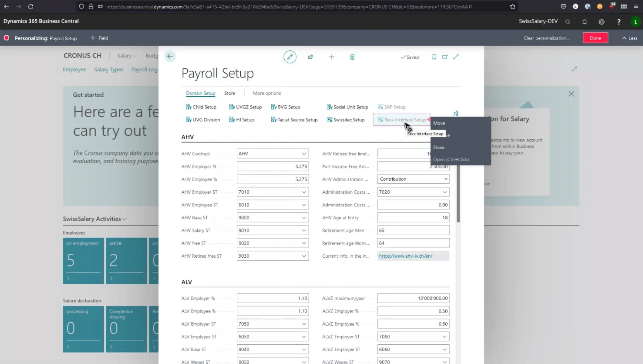Click the Share icon on the page toolbar
Image resolution: width=643 pixels, height=364 pixels.
pyautogui.click(x=311, y=57)
